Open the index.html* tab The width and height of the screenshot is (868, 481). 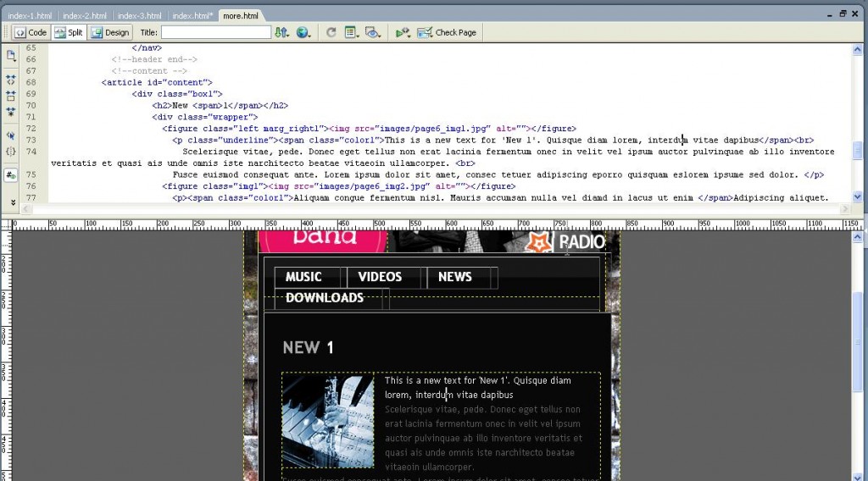pyautogui.click(x=192, y=15)
